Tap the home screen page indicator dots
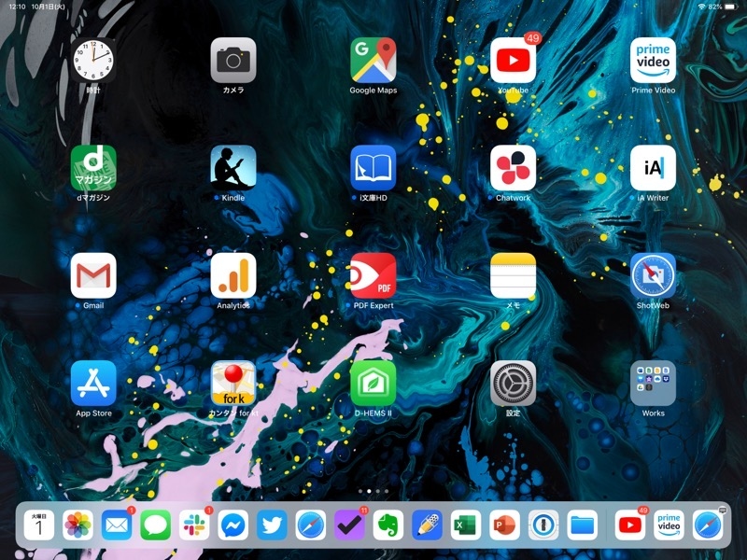747x560 pixels. click(373, 491)
